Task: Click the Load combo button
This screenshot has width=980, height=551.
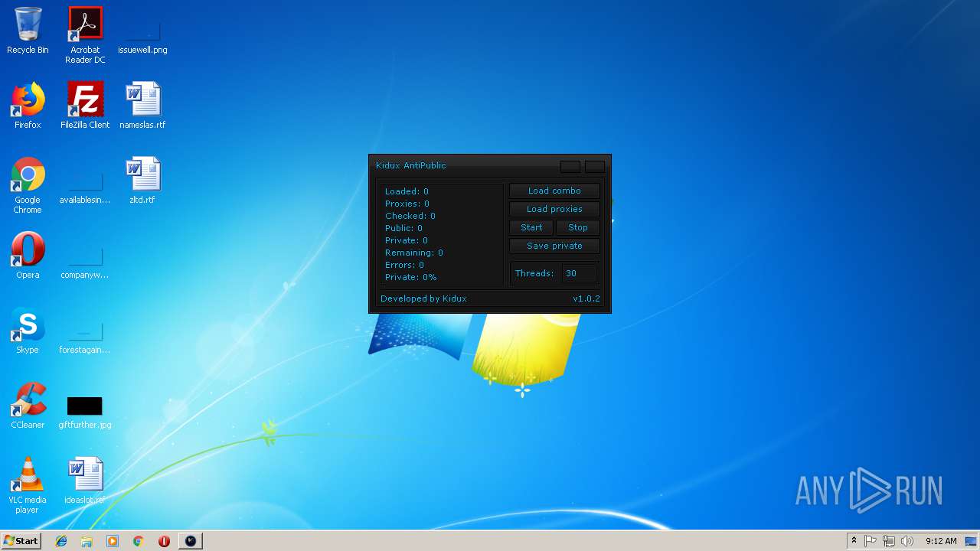Action: tap(554, 191)
